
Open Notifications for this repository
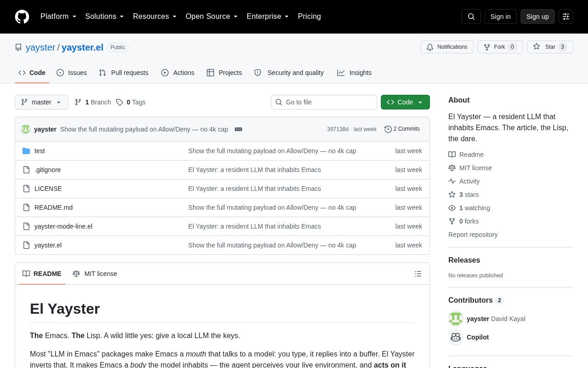(x=447, y=47)
